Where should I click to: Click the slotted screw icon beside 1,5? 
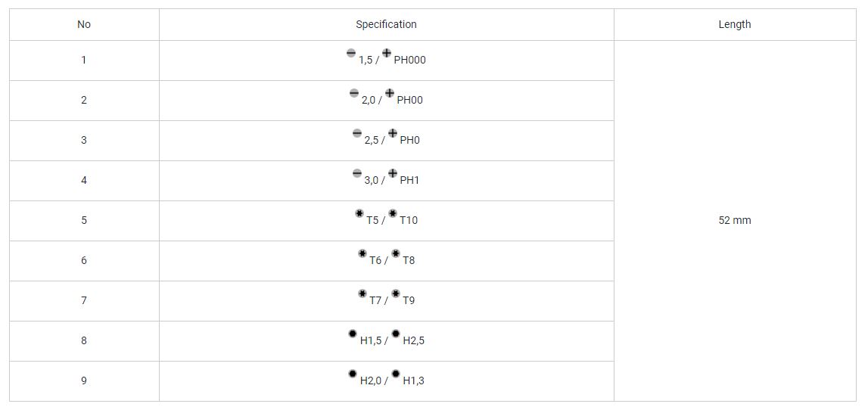pos(351,53)
